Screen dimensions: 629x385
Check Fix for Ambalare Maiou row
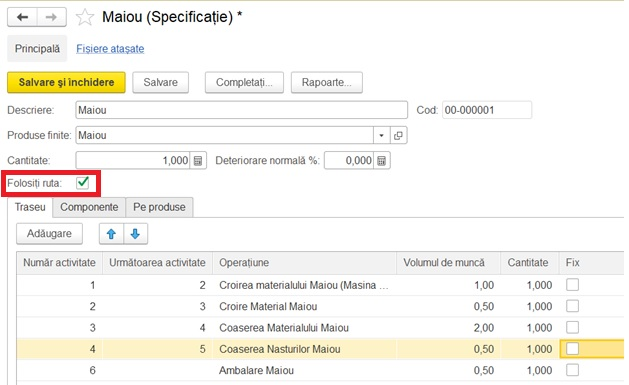click(572, 370)
